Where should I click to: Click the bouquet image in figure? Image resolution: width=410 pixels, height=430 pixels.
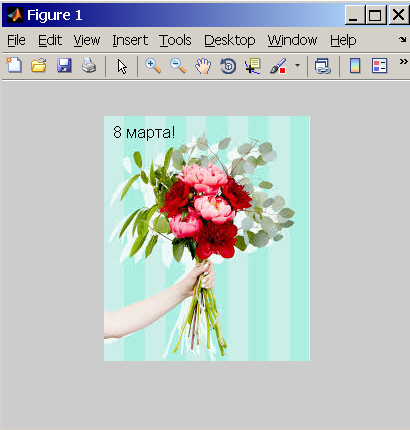[x=207, y=238]
